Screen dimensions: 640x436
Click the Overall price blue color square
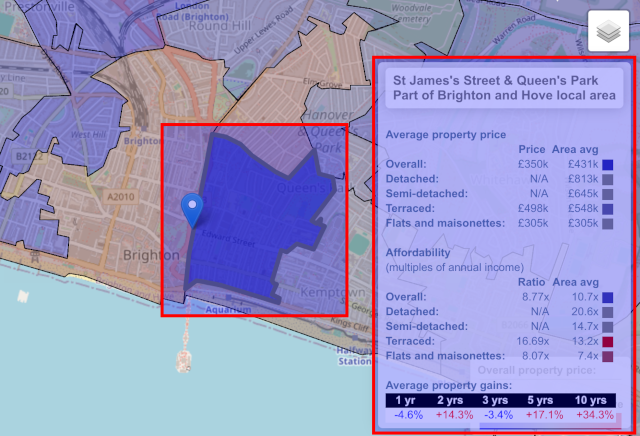click(x=607, y=164)
